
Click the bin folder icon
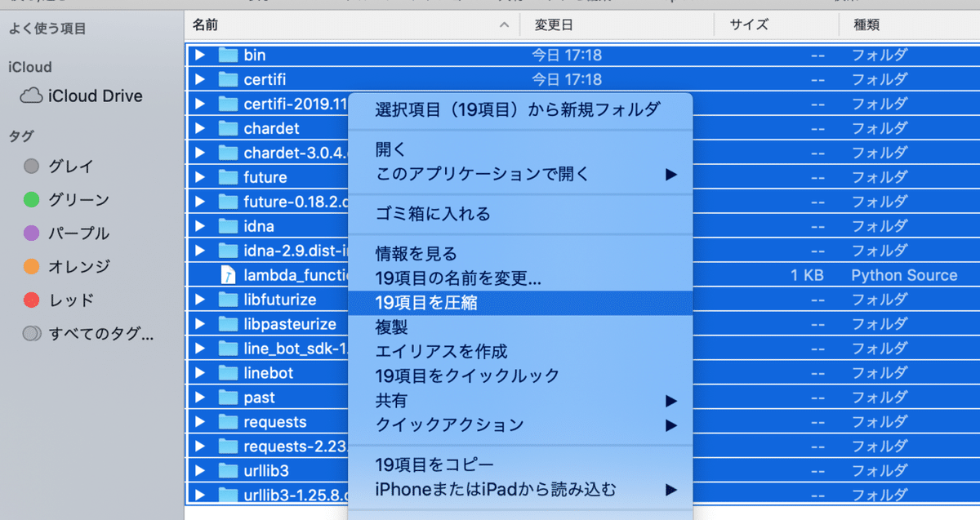(x=229, y=55)
